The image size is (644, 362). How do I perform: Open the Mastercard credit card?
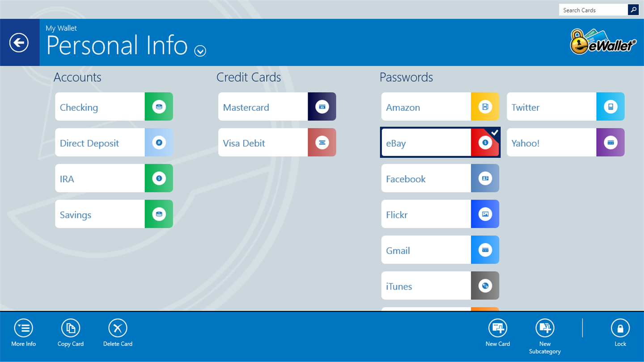277,107
